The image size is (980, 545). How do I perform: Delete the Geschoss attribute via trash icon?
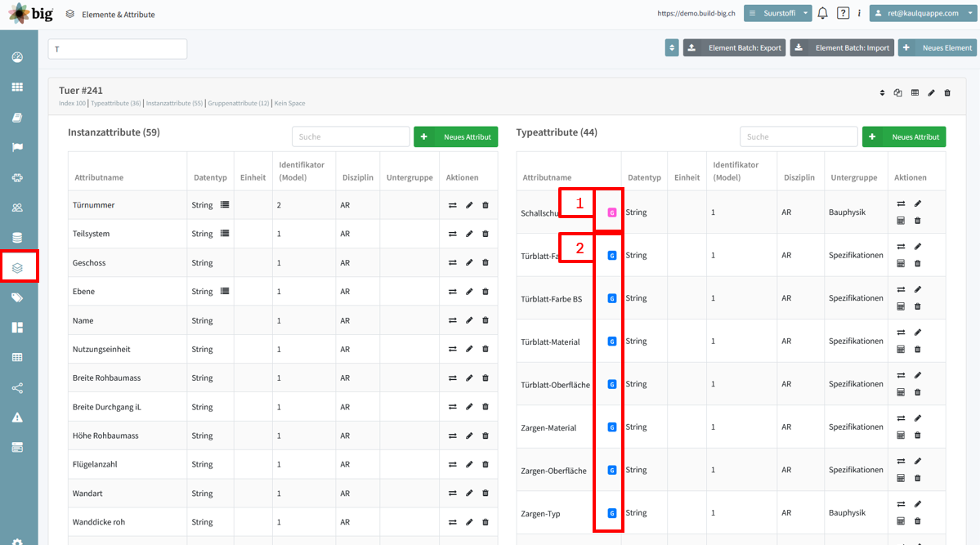point(485,262)
